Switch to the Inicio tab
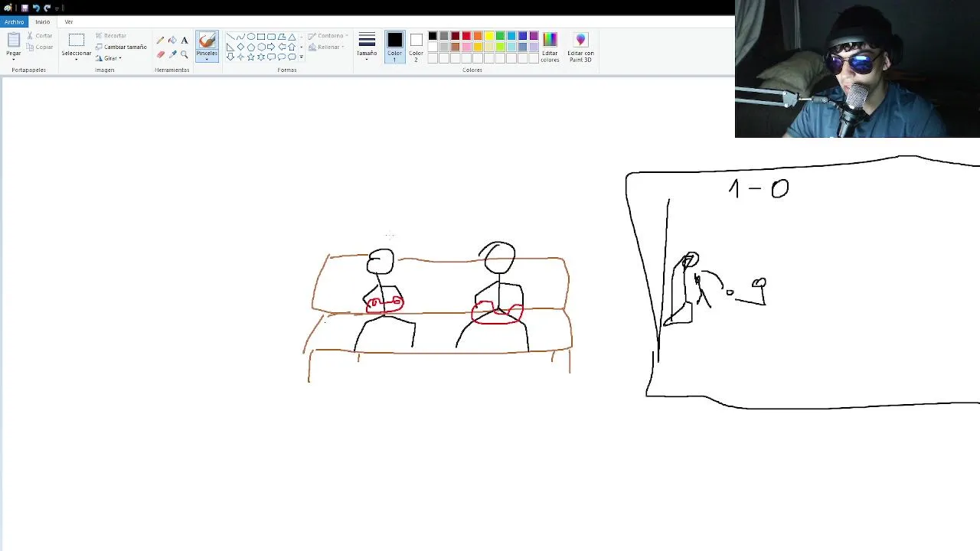The height and width of the screenshot is (551, 980). (x=42, y=21)
